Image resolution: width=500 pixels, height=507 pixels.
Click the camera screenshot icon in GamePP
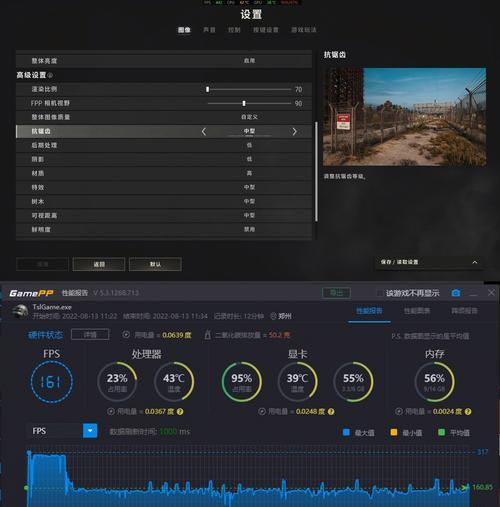click(456, 293)
